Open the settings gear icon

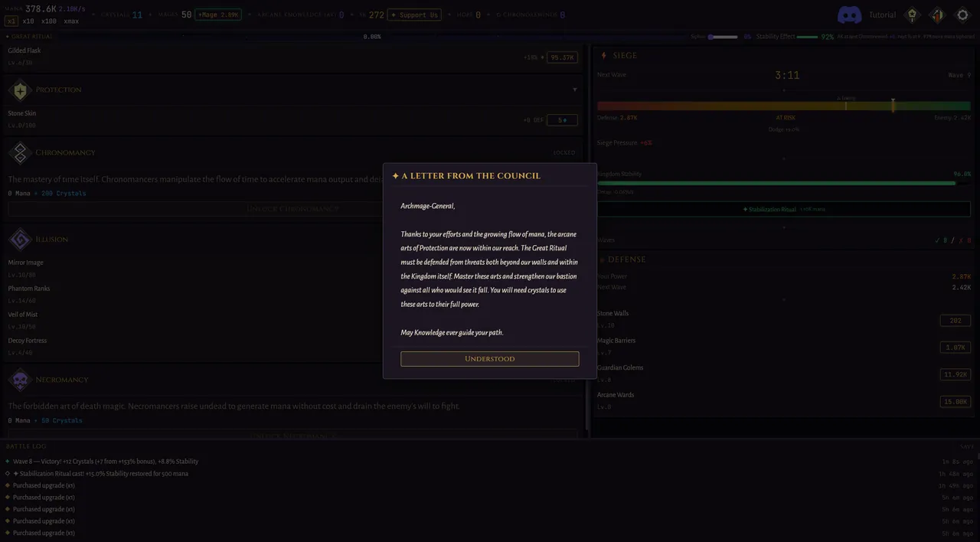click(x=962, y=15)
